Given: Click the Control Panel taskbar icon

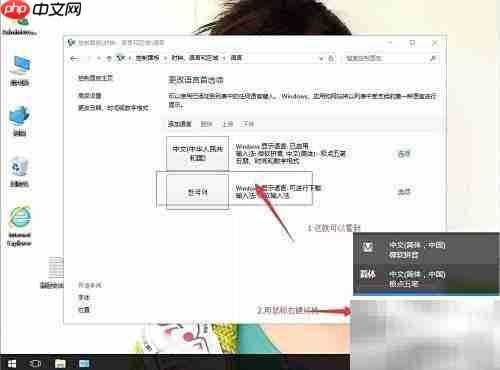Looking at the screenshot, I should pyautogui.click(x=84, y=363).
